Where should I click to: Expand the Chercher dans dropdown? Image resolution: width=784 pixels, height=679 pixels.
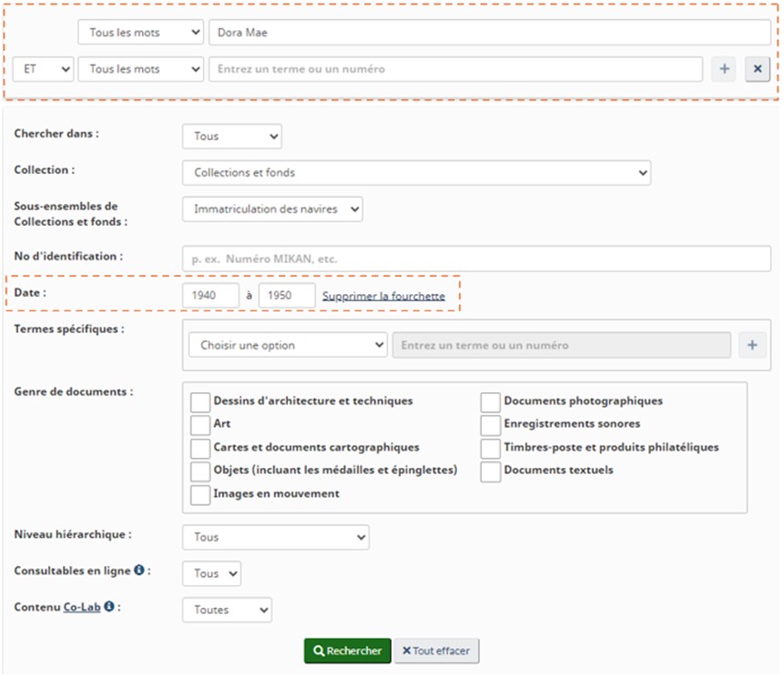click(x=231, y=137)
